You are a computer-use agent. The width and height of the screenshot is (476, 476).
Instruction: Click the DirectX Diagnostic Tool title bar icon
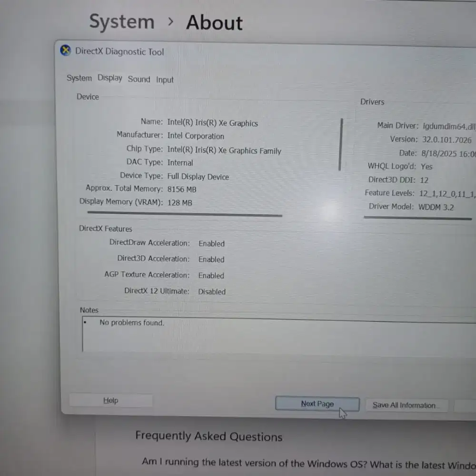click(x=65, y=50)
